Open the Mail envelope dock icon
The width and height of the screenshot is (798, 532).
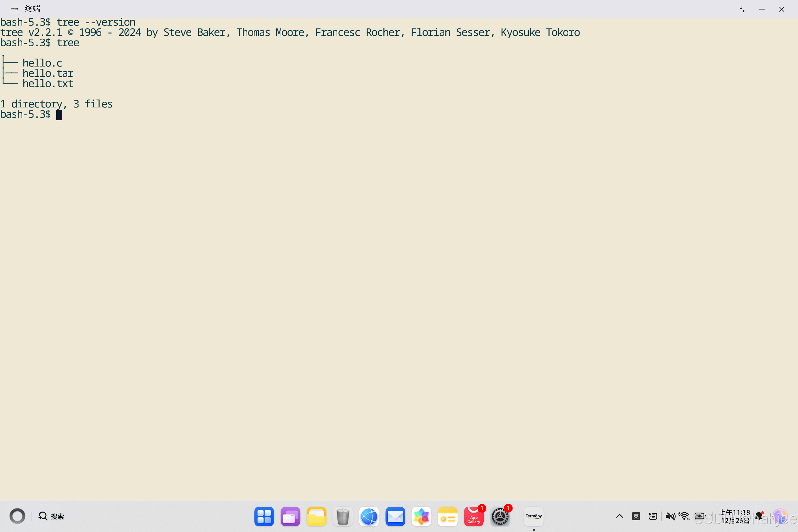point(395,516)
